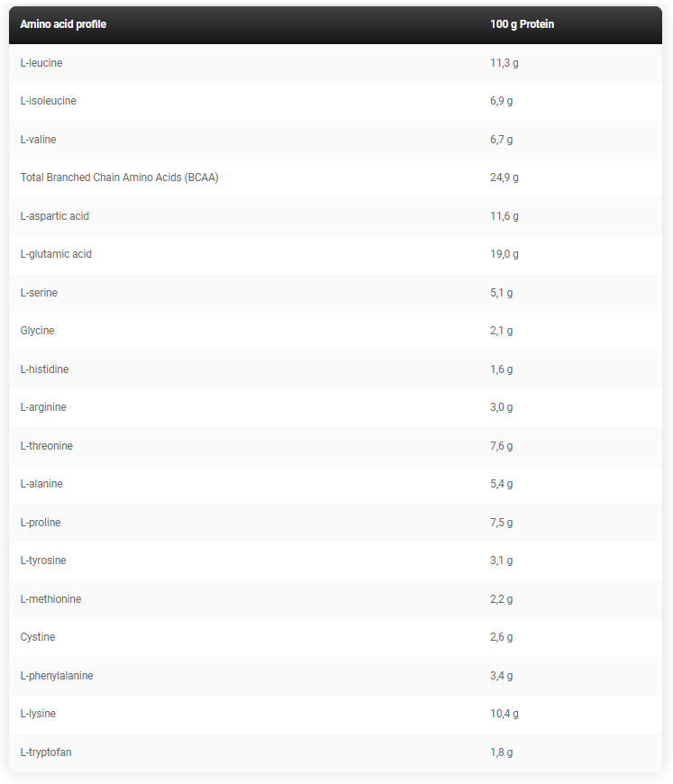Click the 100 g Protein column header
Image resolution: width=673 pixels, height=784 pixels.
[x=522, y=24]
